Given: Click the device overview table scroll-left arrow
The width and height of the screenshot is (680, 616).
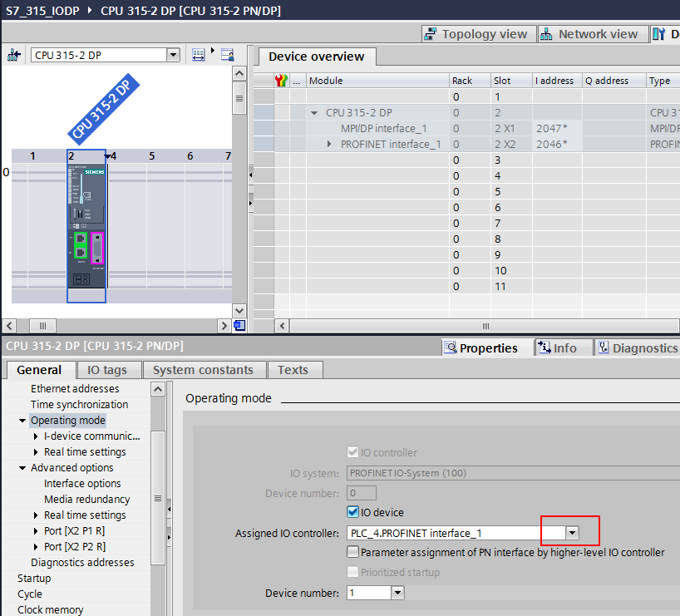Looking at the screenshot, I should coord(283,325).
